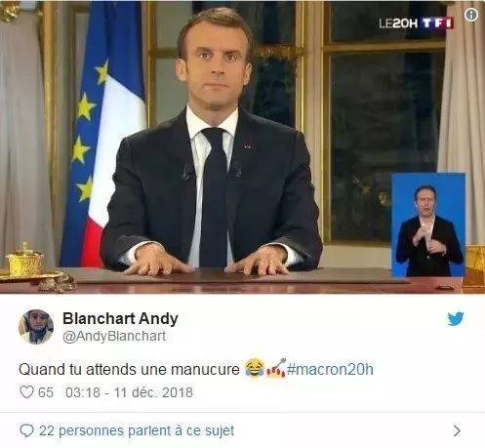Click the speech bubble conversation icon
This screenshot has width=485, height=448.
tap(26, 430)
